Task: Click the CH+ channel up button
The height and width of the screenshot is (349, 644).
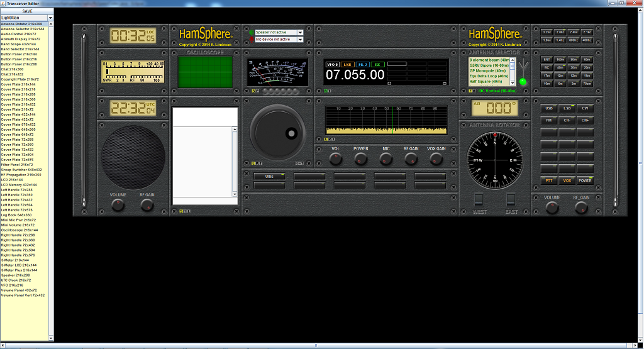Action: point(585,120)
